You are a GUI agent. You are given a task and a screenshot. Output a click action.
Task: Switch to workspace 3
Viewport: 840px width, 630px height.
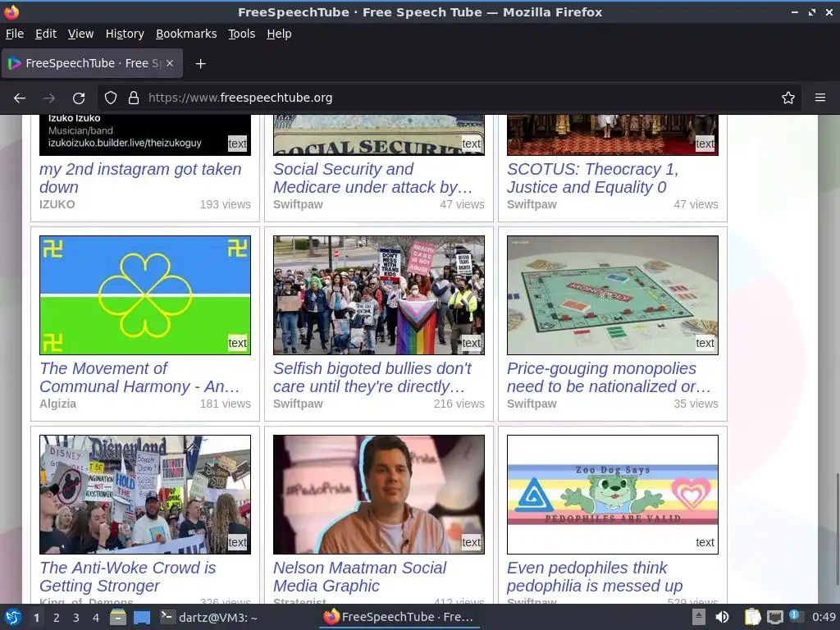pyautogui.click(x=76, y=618)
